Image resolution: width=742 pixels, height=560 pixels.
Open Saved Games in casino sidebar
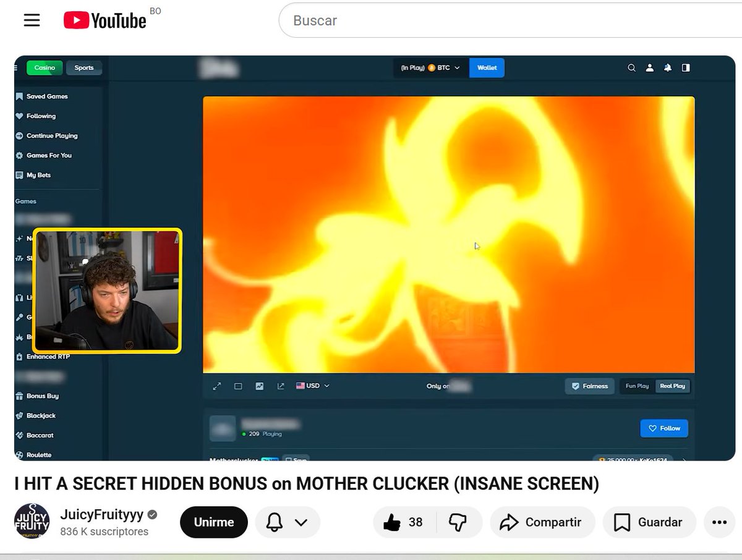pos(42,96)
